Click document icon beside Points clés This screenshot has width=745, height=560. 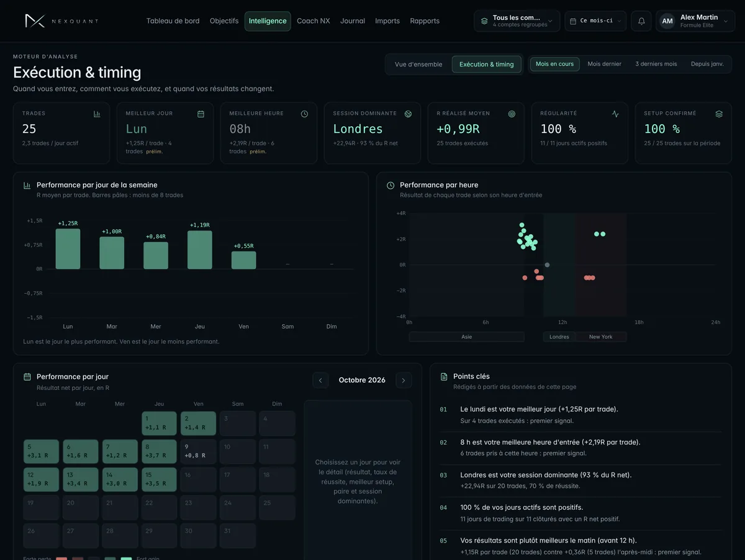pos(444,377)
